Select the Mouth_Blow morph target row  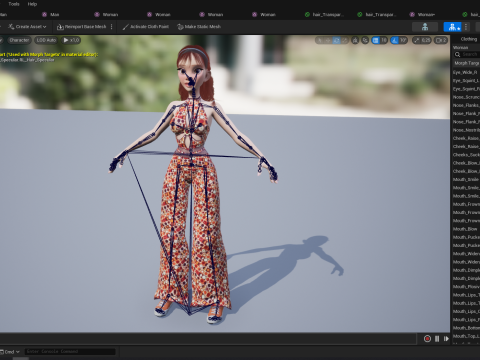pyautogui.click(x=466, y=229)
